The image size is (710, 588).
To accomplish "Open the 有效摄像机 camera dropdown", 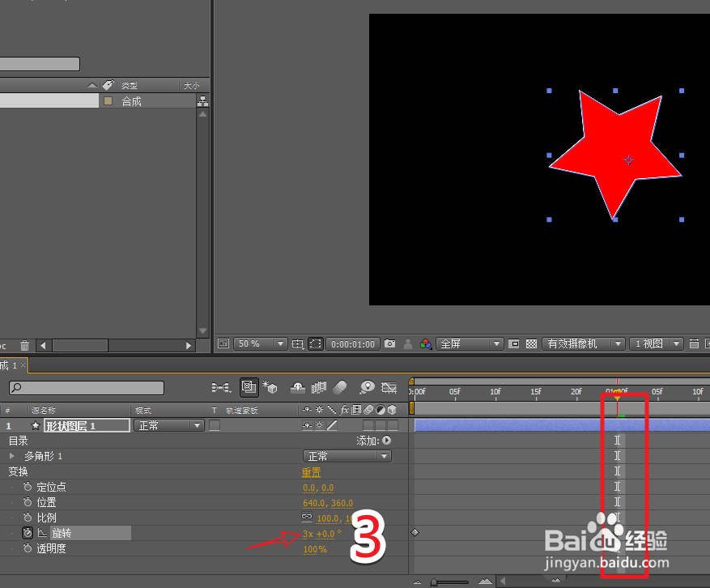I will tap(583, 344).
